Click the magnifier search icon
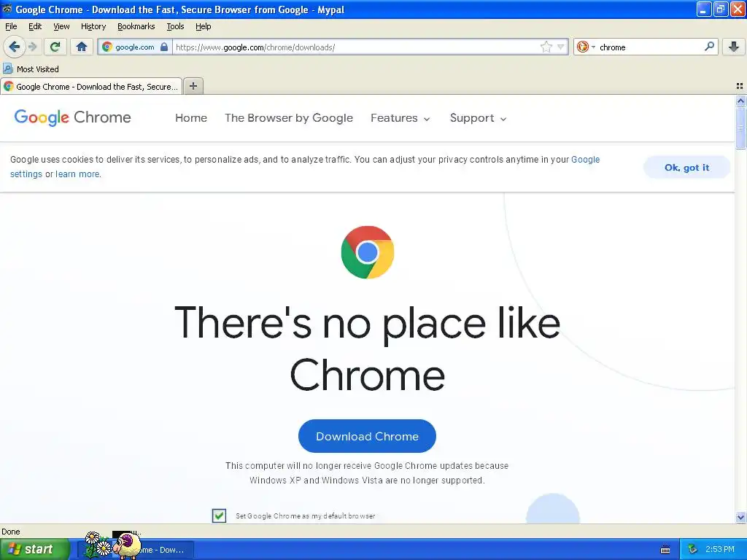Image resolution: width=747 pixels, height=560 pixels. (x=709, y=46)
